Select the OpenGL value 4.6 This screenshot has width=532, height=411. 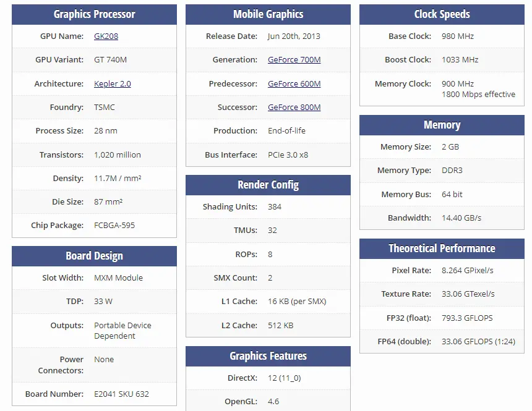(x=273, y=402)
